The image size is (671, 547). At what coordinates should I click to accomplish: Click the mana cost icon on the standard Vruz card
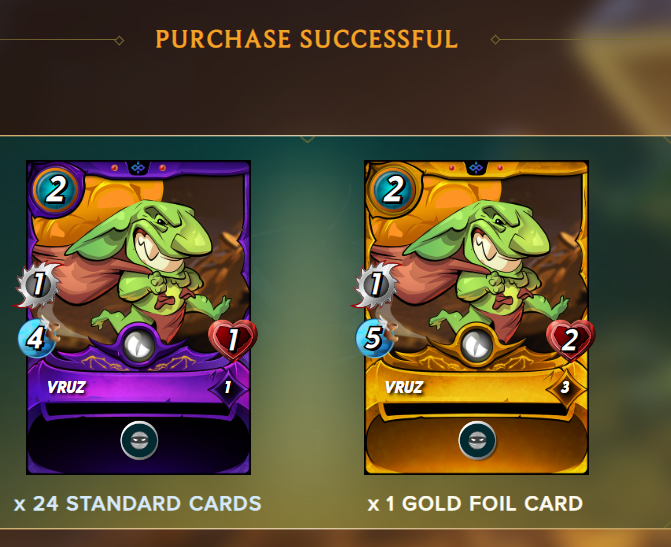click(x=56, y=189)
